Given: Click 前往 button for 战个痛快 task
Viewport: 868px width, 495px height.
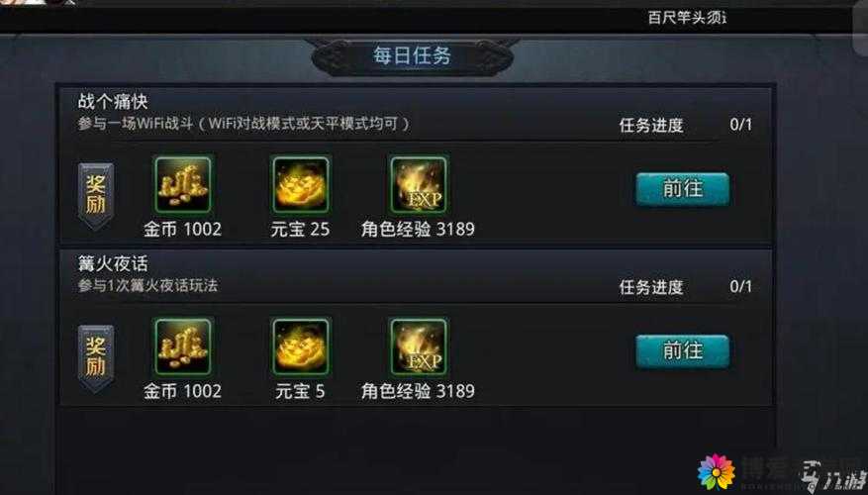Looking at the screenshot, I should (x=683, y=189).
